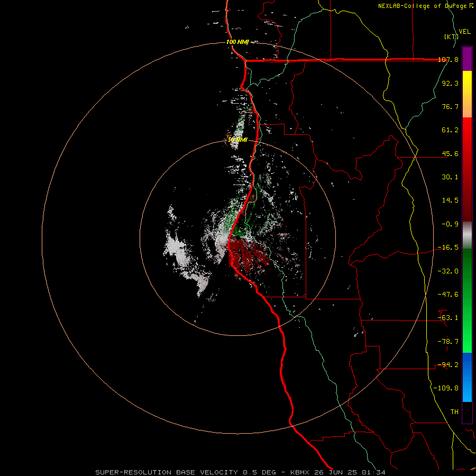This screenshot has width=476, height=476.
Task: Click the TH legend label
Action: coord(454,412)
